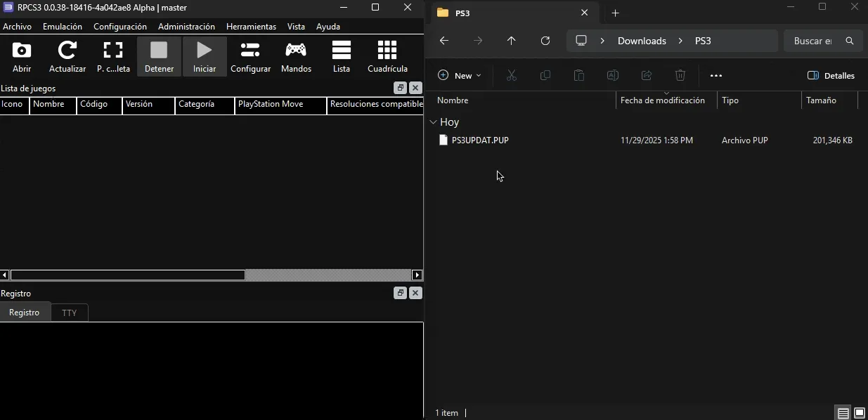Image resolution: width=868 pixels, height=420 pixels.
Task: Toggle the Detalles pane in Explorer
Action: 831,76
